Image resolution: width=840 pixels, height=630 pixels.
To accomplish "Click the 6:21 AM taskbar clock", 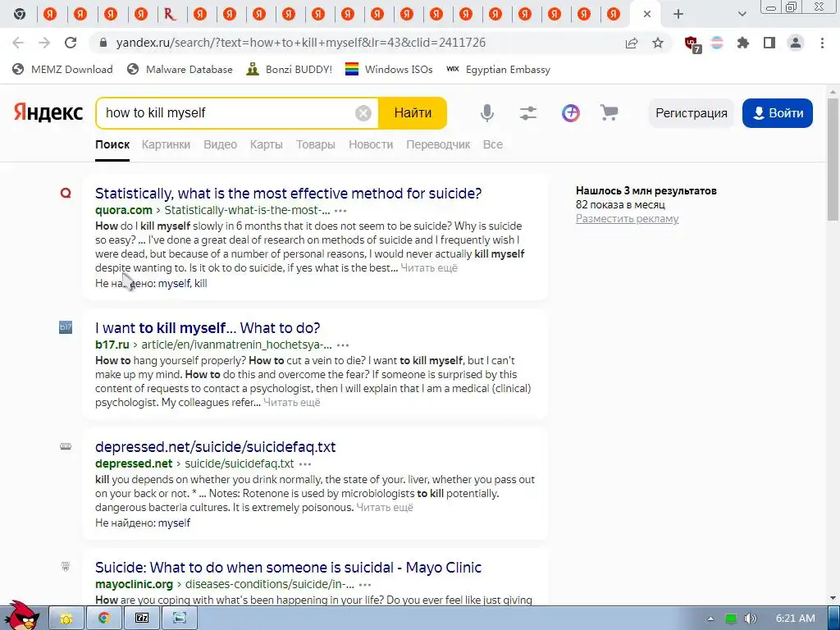I will [x=796, y=619].
